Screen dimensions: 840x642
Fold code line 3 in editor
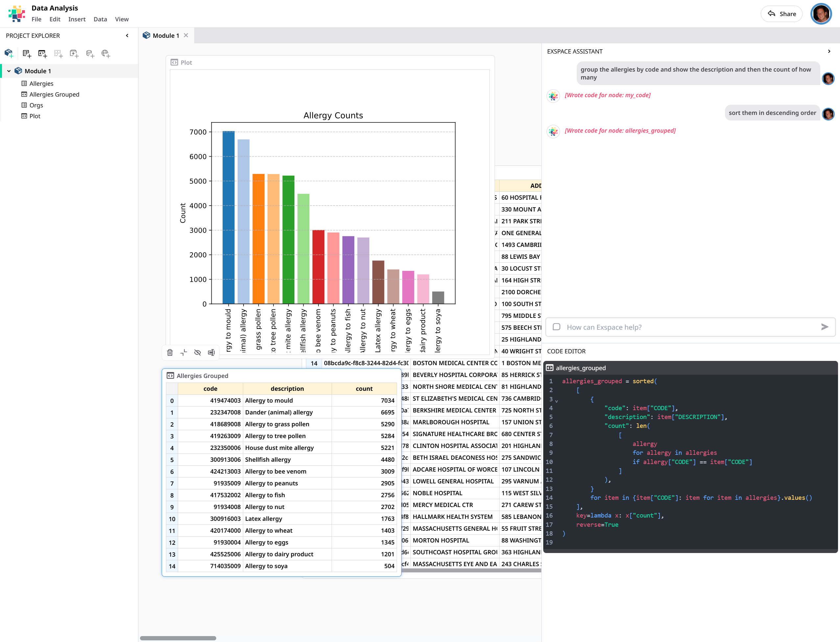(x=557, y=401)
